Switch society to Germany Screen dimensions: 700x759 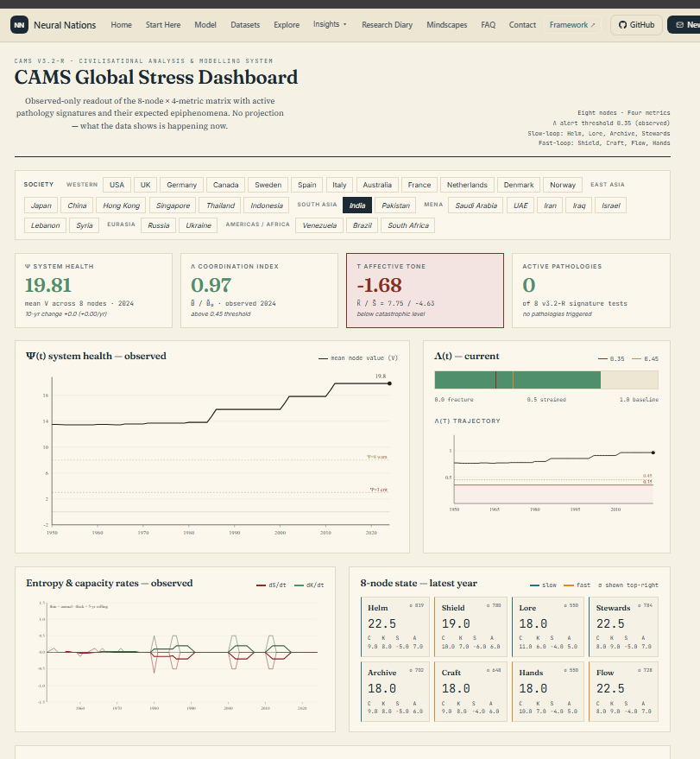coord(181,185)
